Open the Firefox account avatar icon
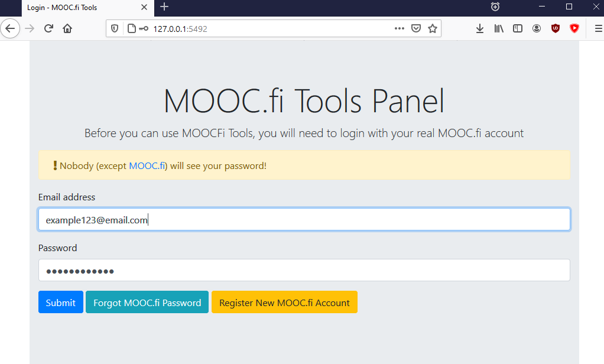The height and width of the screenshot is (364, 604). click(537, 28)
